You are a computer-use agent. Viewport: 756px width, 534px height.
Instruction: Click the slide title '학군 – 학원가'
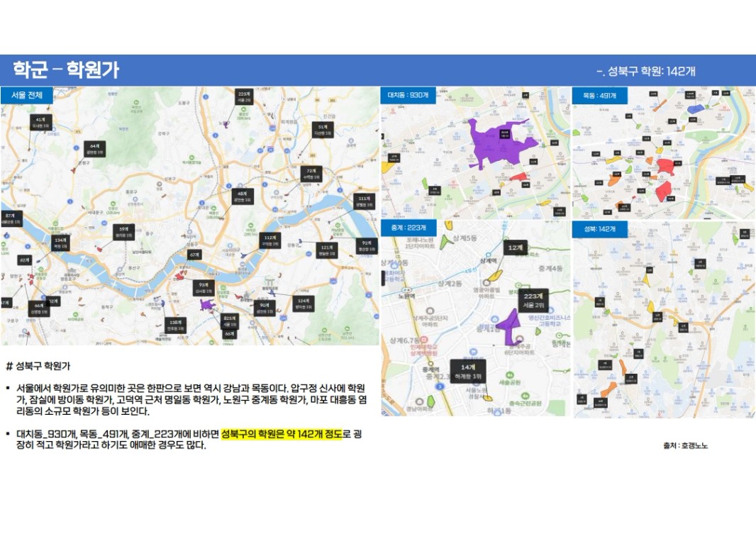pyautogui.click(x=66, y=70)
